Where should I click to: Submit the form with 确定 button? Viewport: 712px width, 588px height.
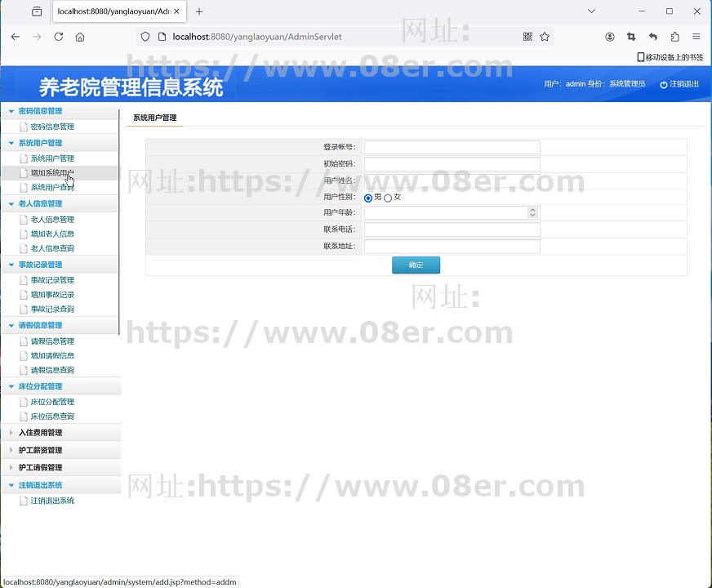[416, 265]
